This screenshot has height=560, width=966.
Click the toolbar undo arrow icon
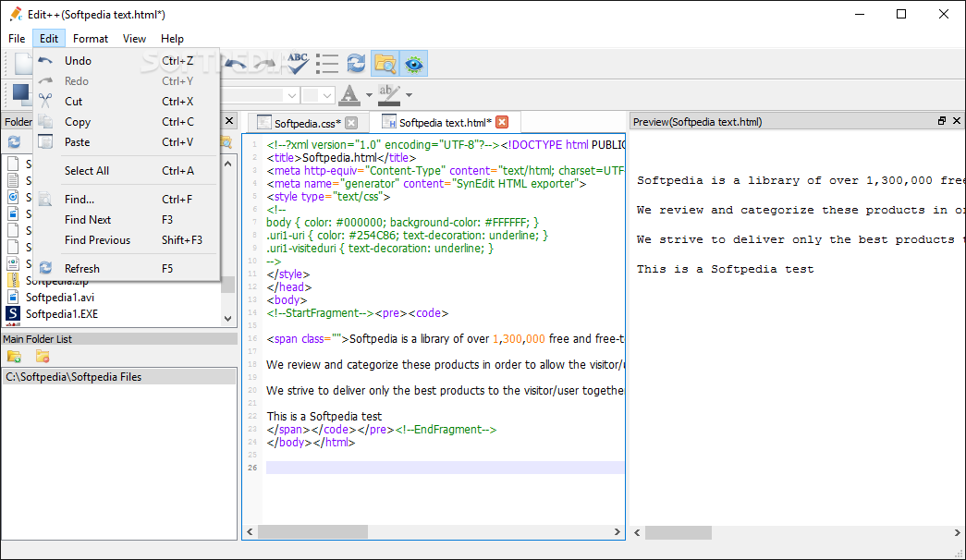click(236, 63)
